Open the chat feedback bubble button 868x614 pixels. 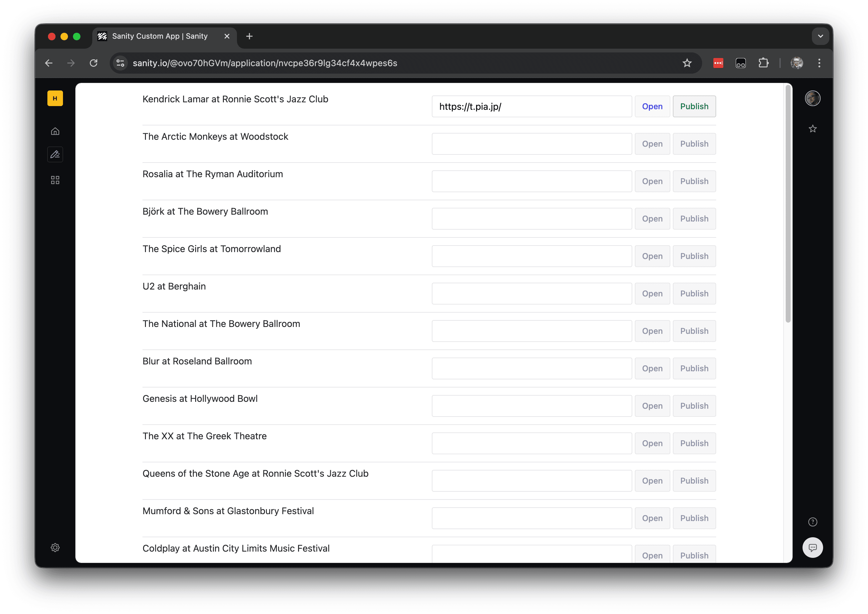click(x=813, y=548)
